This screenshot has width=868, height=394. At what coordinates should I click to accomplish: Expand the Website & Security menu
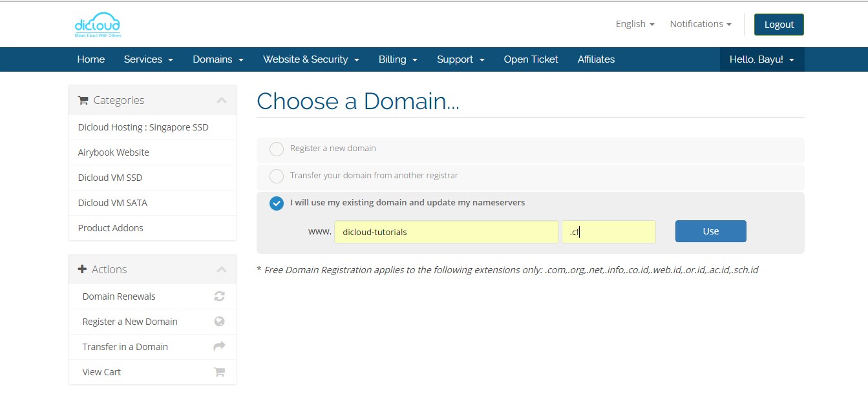click(x=311, y=59)
